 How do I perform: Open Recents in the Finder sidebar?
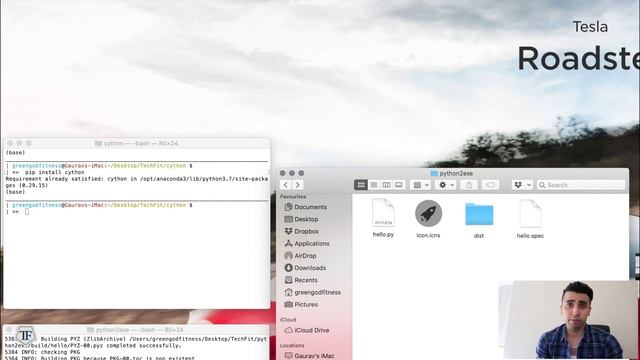click(301, 280)
